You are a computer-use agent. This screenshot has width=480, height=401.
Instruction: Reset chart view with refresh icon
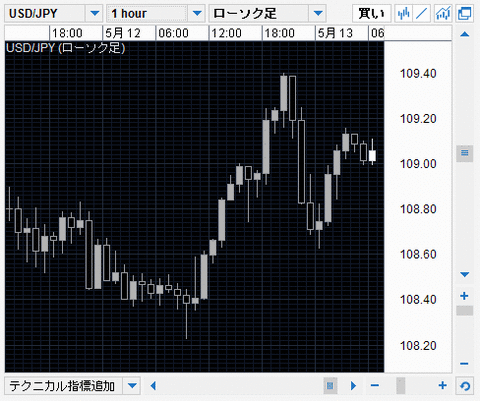465,386
